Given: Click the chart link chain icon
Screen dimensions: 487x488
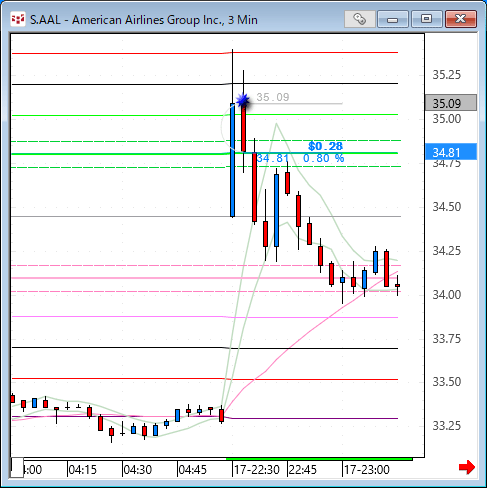Looking at the screenshot, I should (x=360, y=19).
